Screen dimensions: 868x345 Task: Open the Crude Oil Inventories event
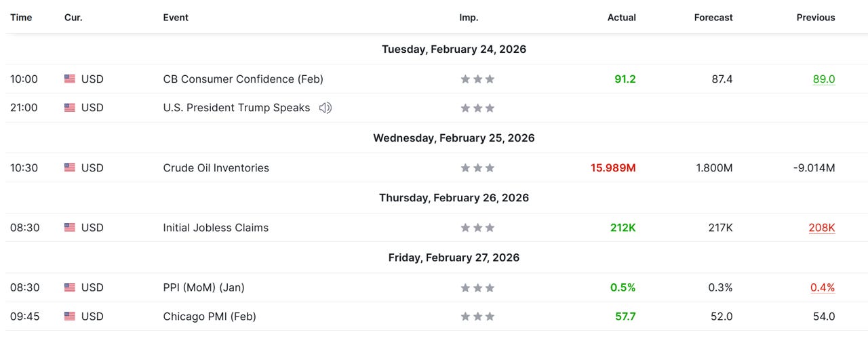click(x=216, y=168)
